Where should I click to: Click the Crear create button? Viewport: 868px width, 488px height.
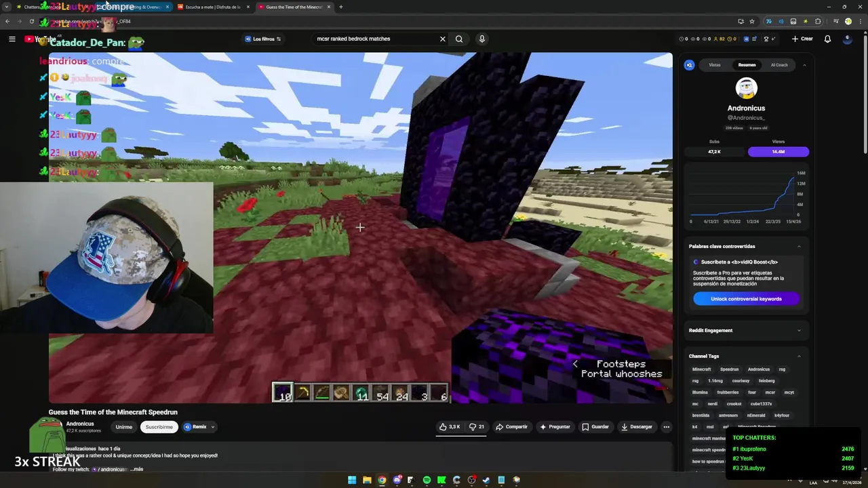802,39
